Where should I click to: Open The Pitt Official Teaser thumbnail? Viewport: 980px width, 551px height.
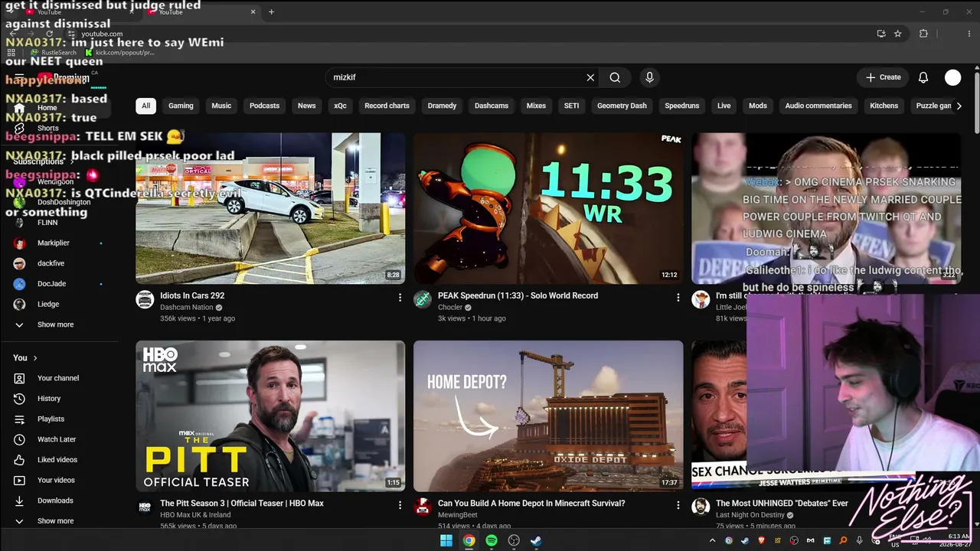click(x=270, y=416)
